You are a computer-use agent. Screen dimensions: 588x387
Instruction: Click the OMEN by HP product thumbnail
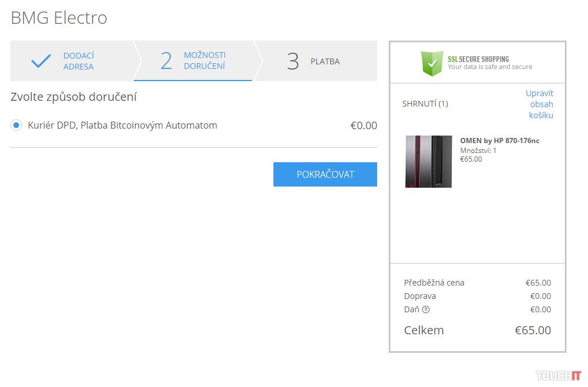pyautogui.click(x=428, y=162)
